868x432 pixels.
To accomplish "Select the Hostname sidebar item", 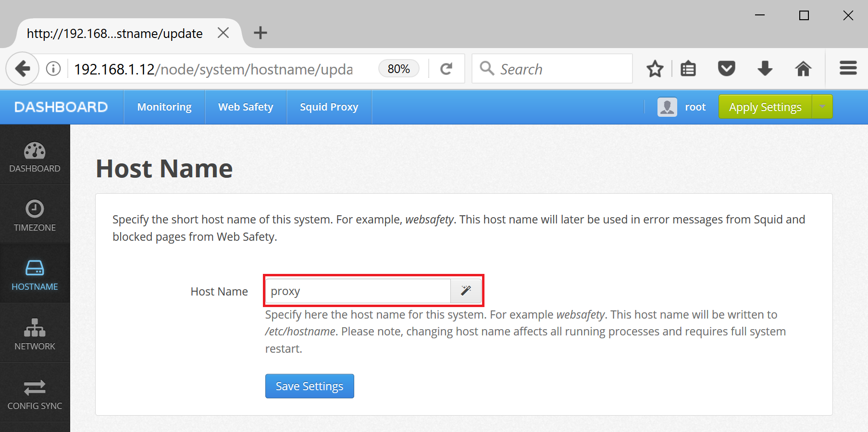I will (35, 273).
